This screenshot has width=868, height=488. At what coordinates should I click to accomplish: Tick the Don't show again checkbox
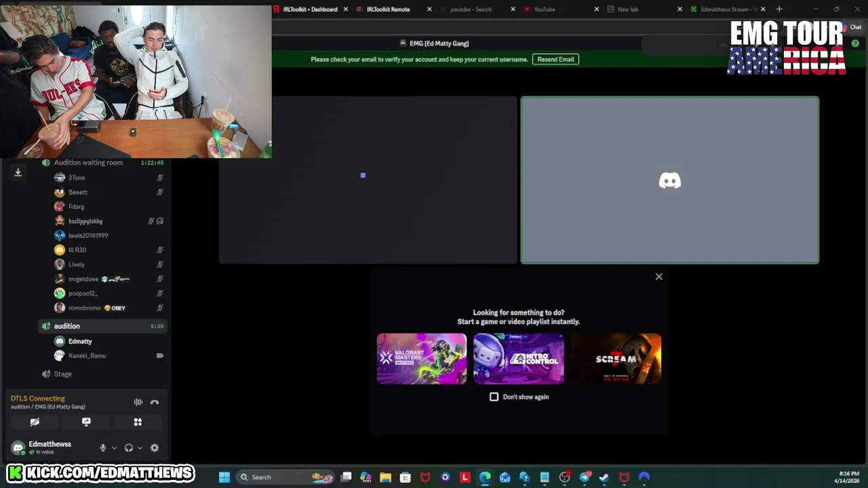click(x=494, y=396)
